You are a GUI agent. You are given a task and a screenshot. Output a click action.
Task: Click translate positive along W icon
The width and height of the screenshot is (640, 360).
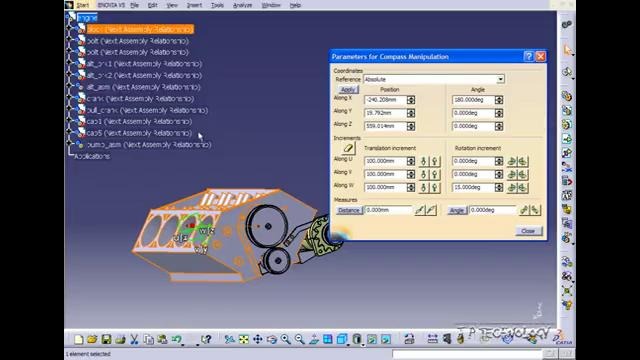click(x=435, y=187)
